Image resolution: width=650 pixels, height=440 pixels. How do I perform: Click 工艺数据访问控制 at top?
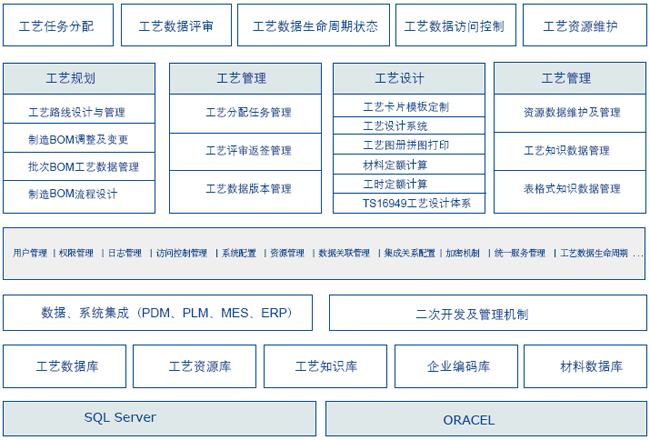coord(455,26)
